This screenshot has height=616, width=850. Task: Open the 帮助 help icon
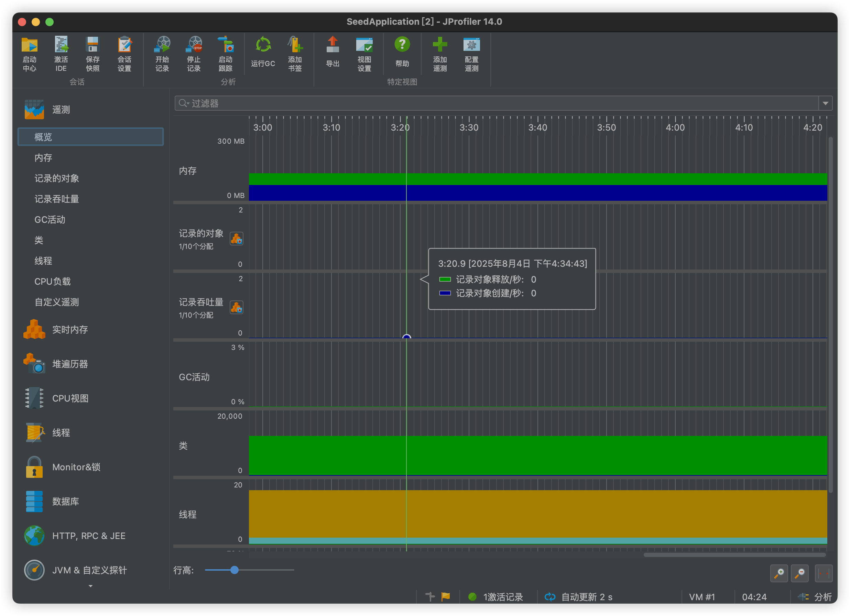tap(402, 52)
